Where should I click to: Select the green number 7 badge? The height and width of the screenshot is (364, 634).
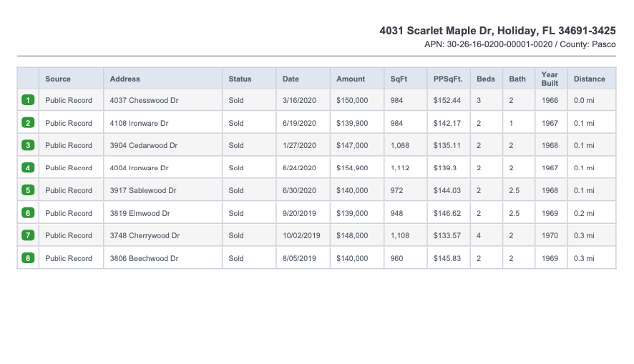pos(28,235)
